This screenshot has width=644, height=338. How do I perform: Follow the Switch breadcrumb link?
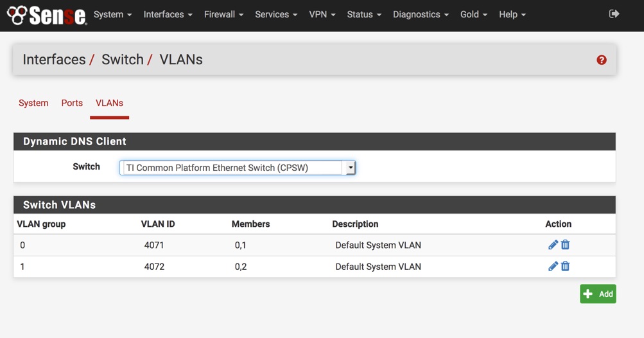[x=122, y=60]
